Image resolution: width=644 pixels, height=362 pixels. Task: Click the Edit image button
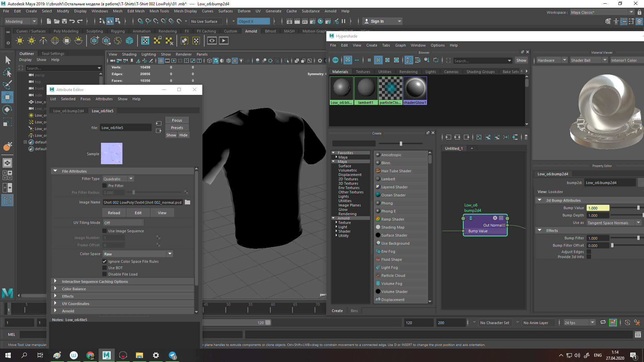coord(138,213)
